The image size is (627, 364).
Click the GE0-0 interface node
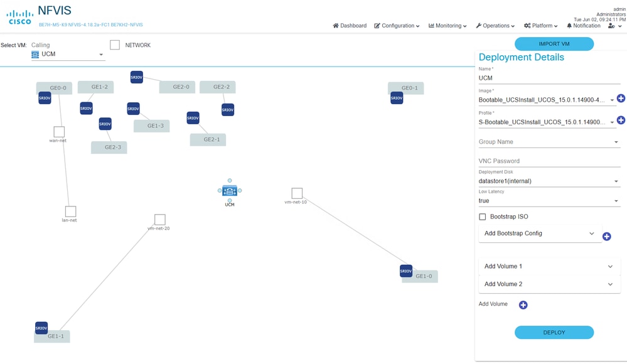tap(54, 88)
